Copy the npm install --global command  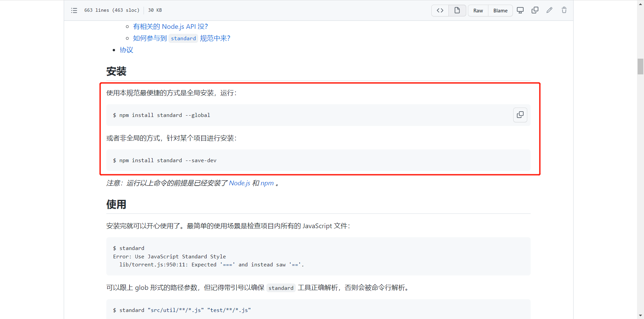[520, 115]
